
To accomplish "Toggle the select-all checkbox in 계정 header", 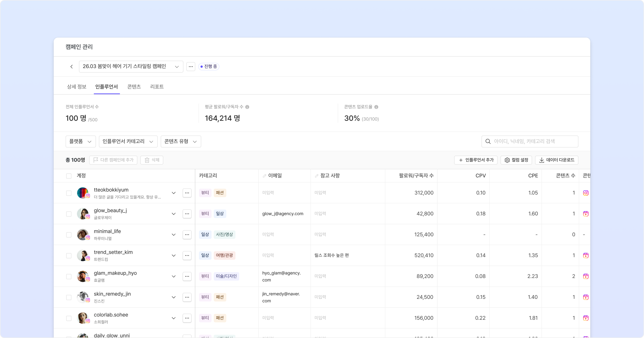I will tap(69, 176).
